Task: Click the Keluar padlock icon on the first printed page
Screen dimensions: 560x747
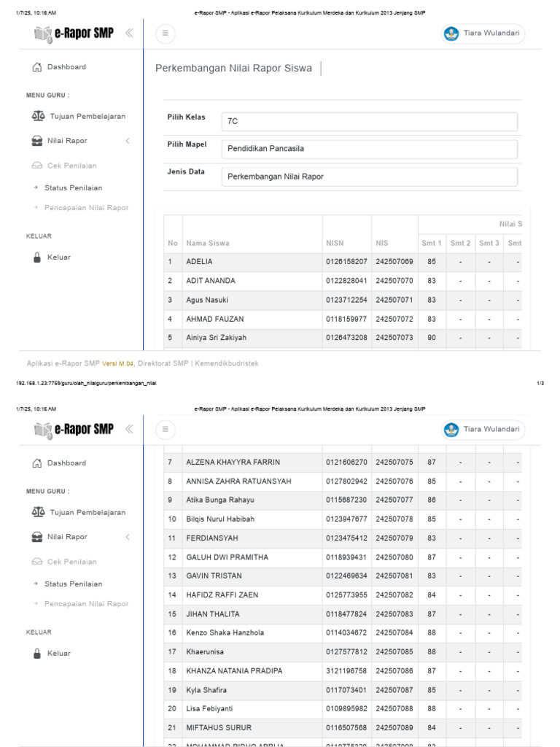Action: click(x=37, y=258)
